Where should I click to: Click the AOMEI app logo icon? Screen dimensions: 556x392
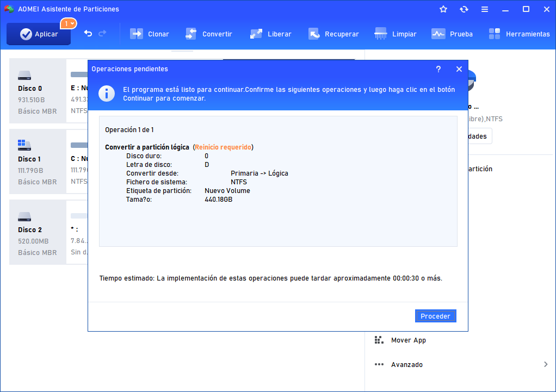point(9,9)
